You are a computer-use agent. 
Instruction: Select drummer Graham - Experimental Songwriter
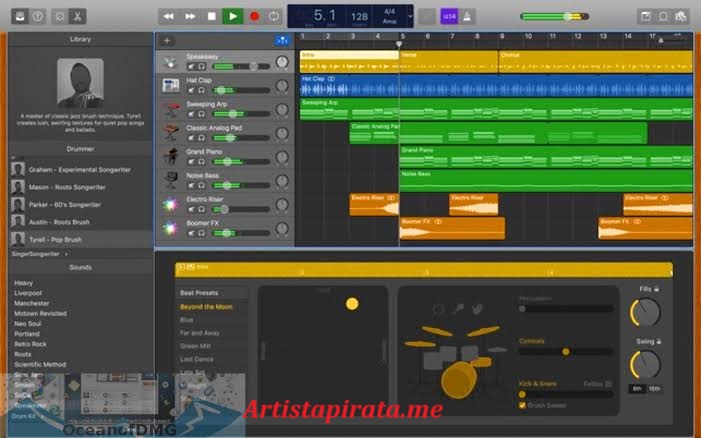pos(80,170)
